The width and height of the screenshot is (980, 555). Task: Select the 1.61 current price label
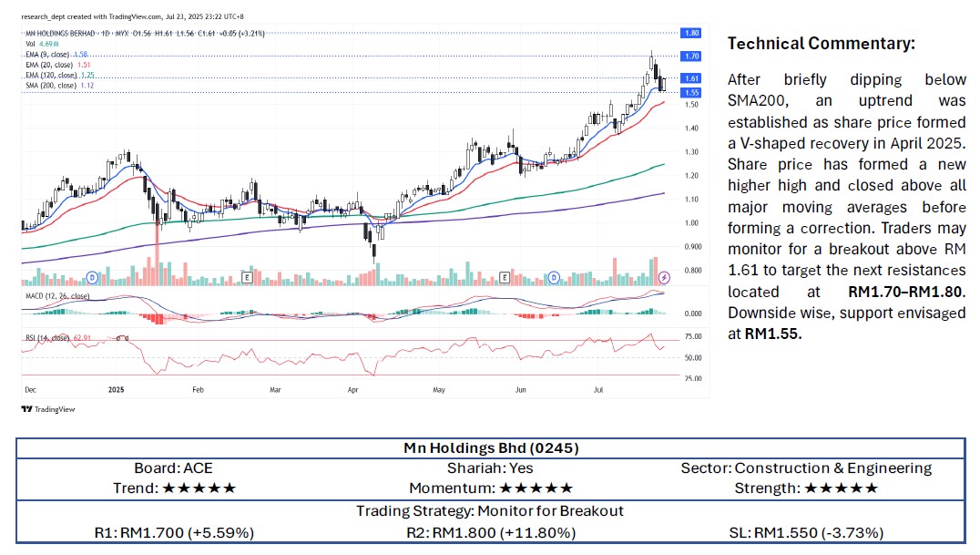point(691,78)
